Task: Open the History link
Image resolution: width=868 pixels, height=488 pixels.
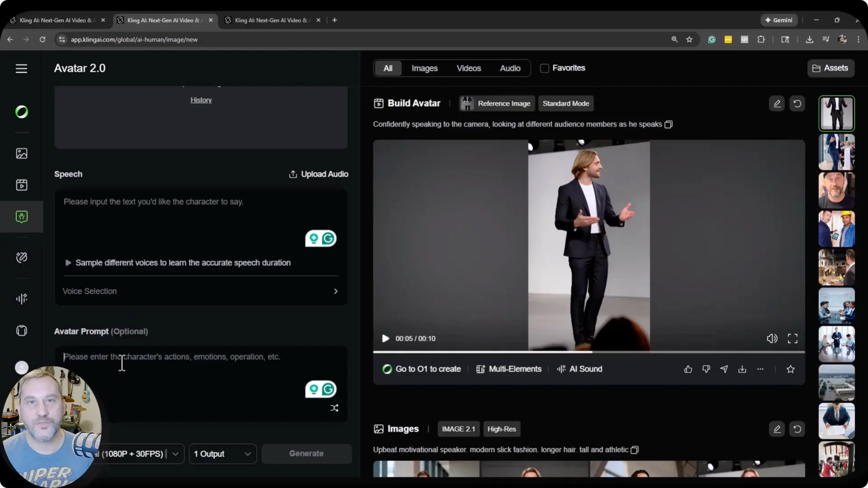Action: tap(201, 100)
